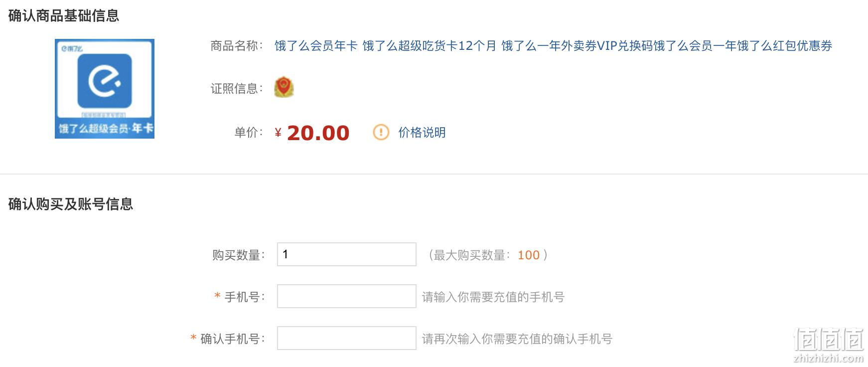This screenshot has height=367, width=868.
Task: Click the orange exclamation price info icon
Action: click(x=381, y=132)
